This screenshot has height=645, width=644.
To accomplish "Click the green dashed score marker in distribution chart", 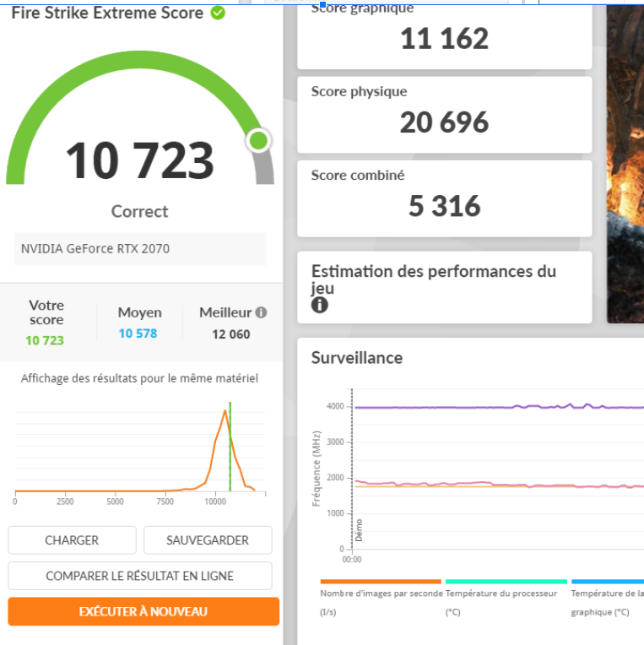I will coord(230,447).
